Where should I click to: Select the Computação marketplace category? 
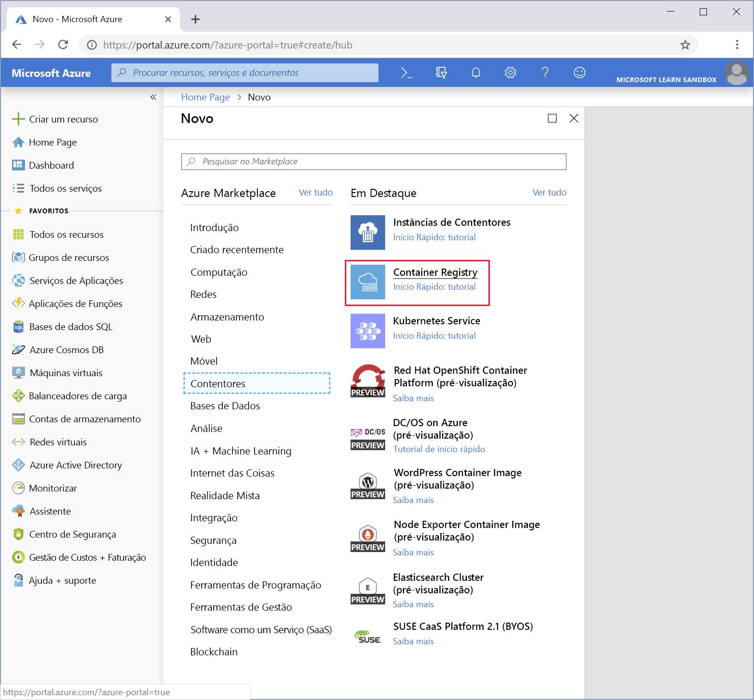tap(219, 272)
